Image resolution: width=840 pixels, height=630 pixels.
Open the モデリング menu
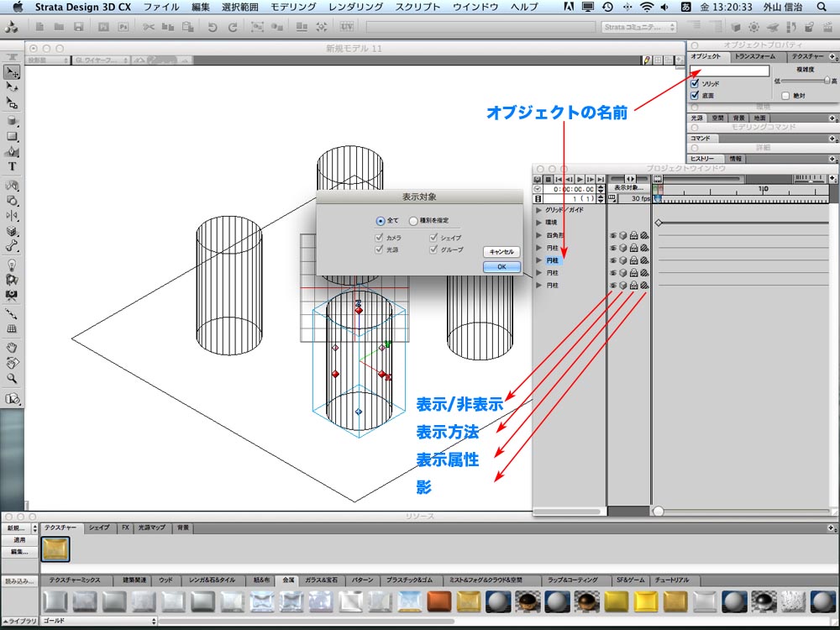292,7
